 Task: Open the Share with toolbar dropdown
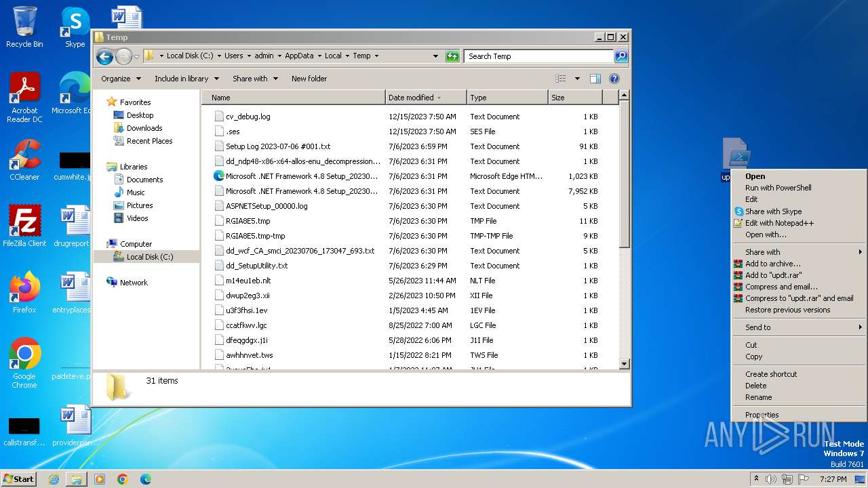pyautogui.click(x=255, y=79)
